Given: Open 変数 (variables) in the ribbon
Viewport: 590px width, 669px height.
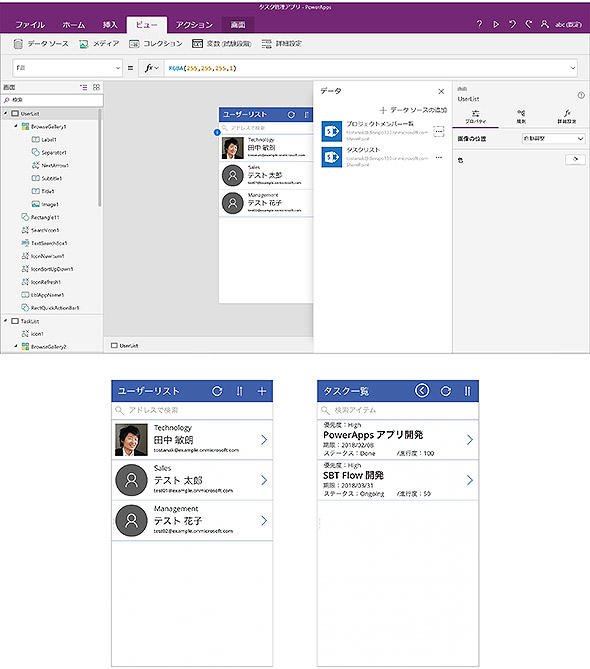Looking at the screenshot, I should 221,44.
